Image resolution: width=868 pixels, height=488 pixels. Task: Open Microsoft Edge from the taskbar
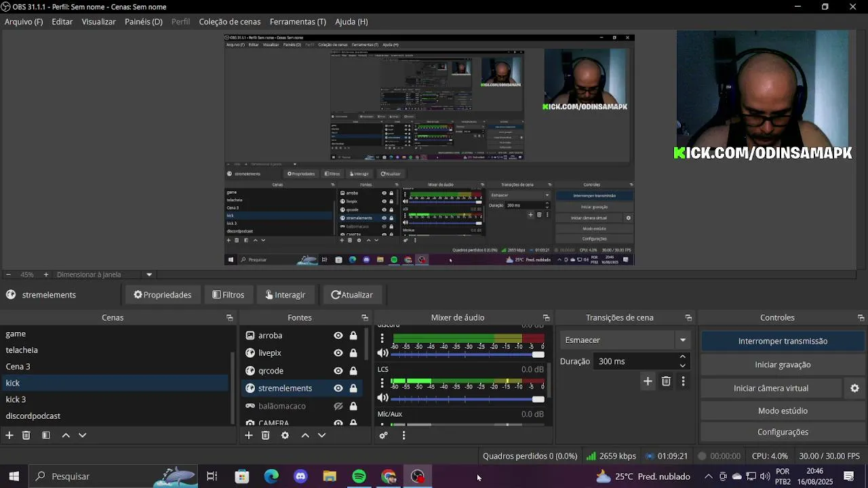click(271, 476)
